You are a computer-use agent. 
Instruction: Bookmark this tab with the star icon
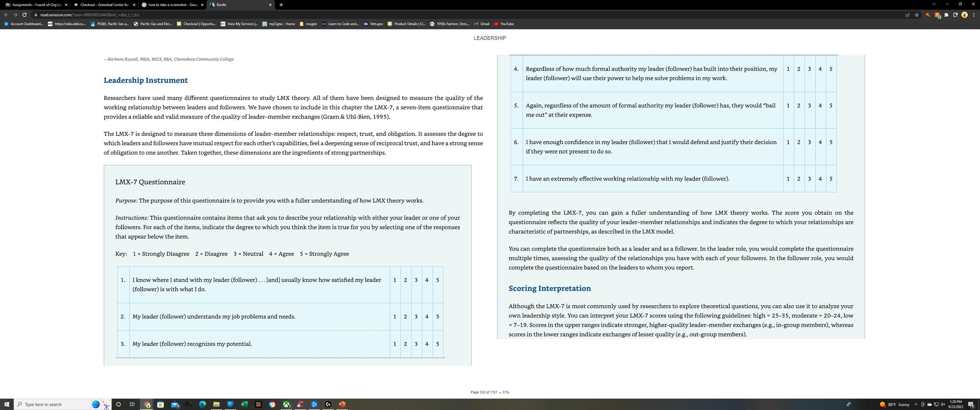pyautogui.click(x=917, y=15)
